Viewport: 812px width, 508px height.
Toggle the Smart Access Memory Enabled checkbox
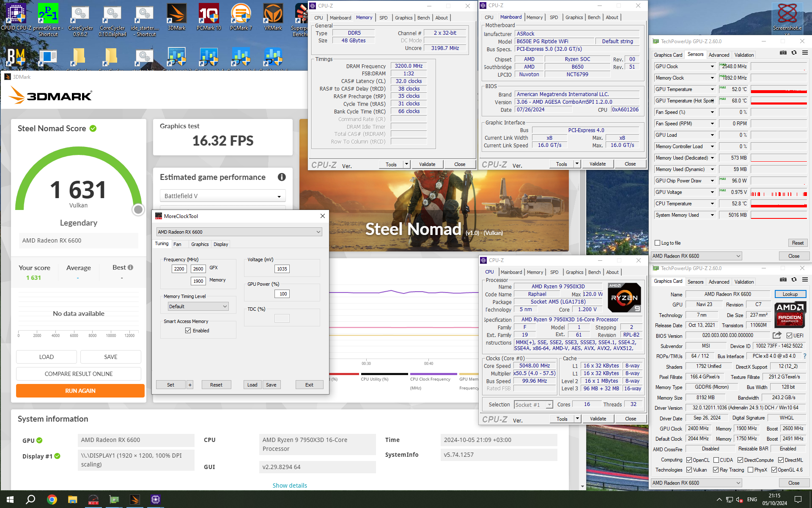coord(188,331)
